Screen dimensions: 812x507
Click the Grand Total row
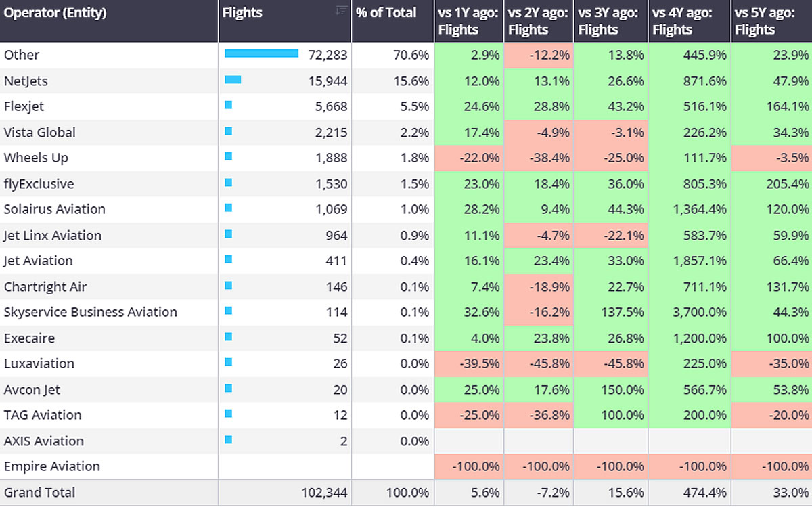coord(41,493)
